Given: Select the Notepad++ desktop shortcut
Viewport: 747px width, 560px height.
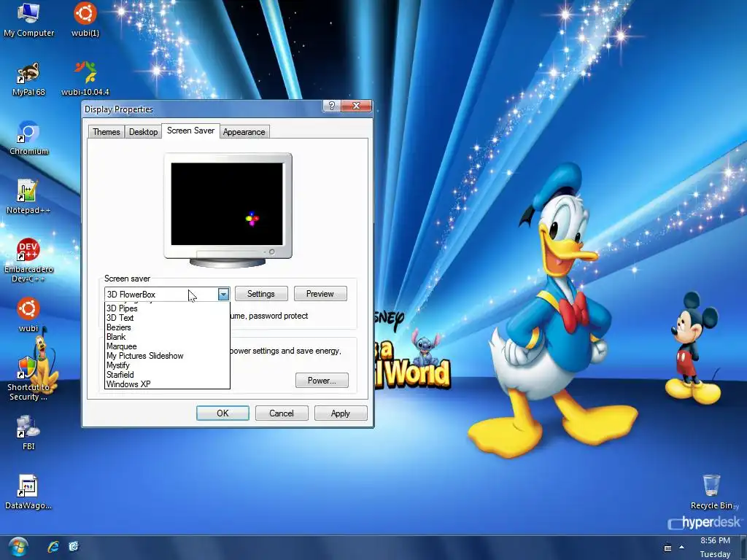Looking at the screenshot, I should pos(28,197).
